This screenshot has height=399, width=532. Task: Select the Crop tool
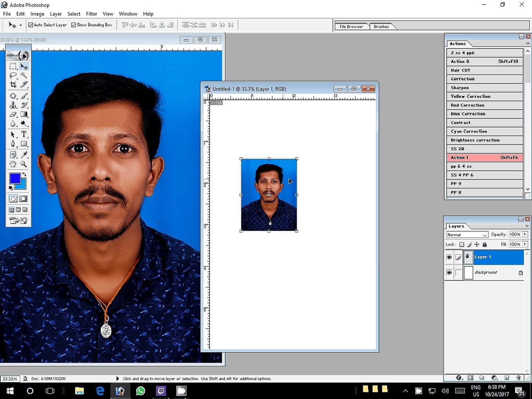(x=13, y=85)
